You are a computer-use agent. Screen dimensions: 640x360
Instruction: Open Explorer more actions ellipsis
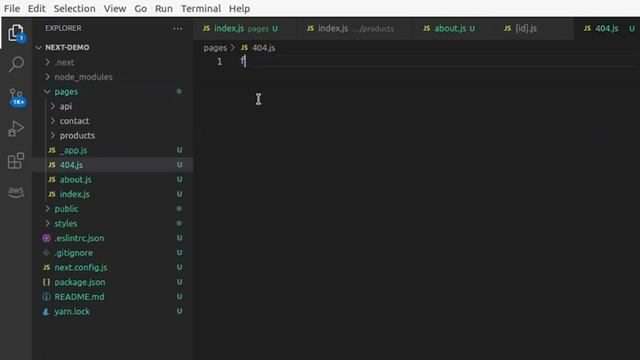coord(178,29)
